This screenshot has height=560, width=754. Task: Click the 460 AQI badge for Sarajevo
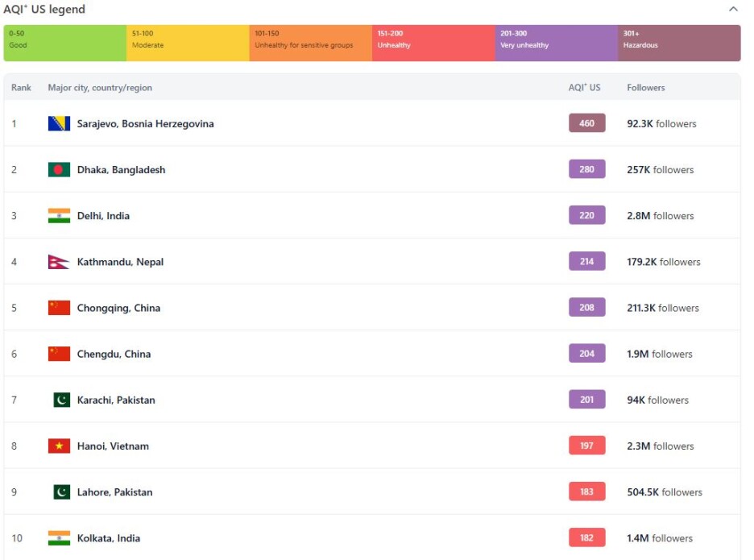[586, 124]
